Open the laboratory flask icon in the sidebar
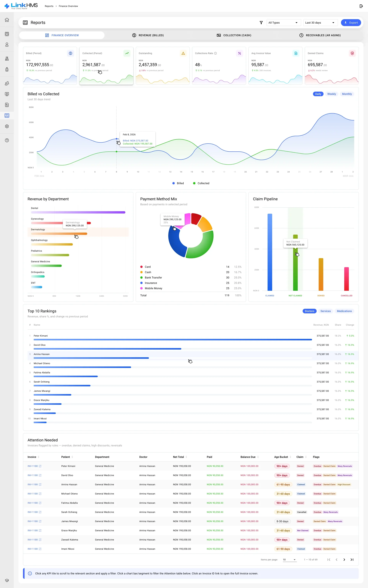 (7, 59)
